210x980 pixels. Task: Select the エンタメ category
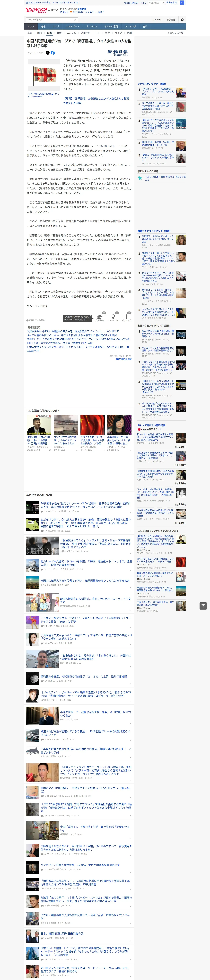click(71, 33)
